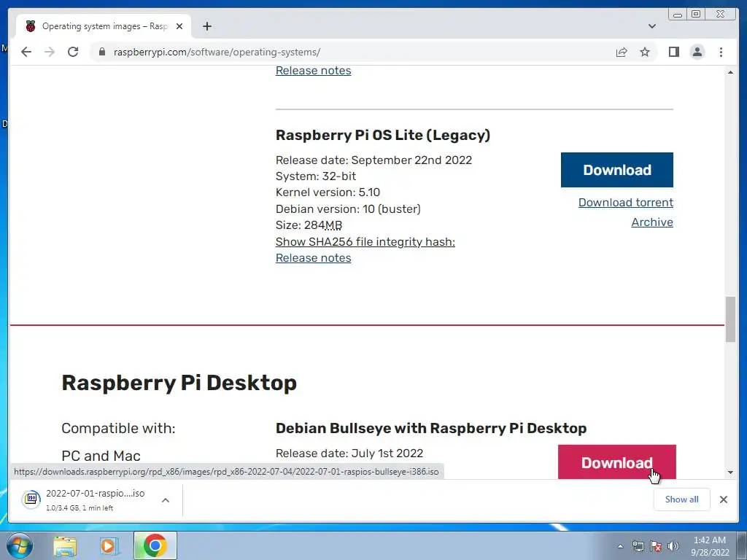The height and width of the screenshot is (560, 747).
Task: Click the taskbar clock showing 1:42 AM
Action: tap(710, 546)
